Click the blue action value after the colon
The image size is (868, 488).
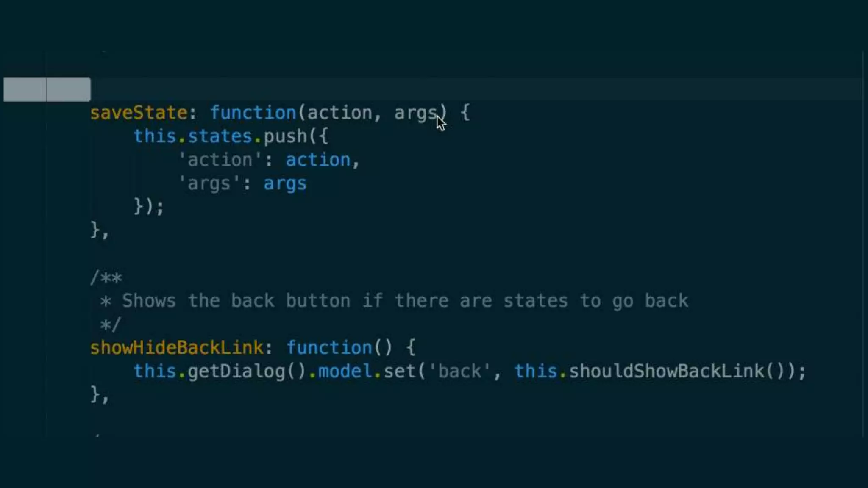coord(318,160)
